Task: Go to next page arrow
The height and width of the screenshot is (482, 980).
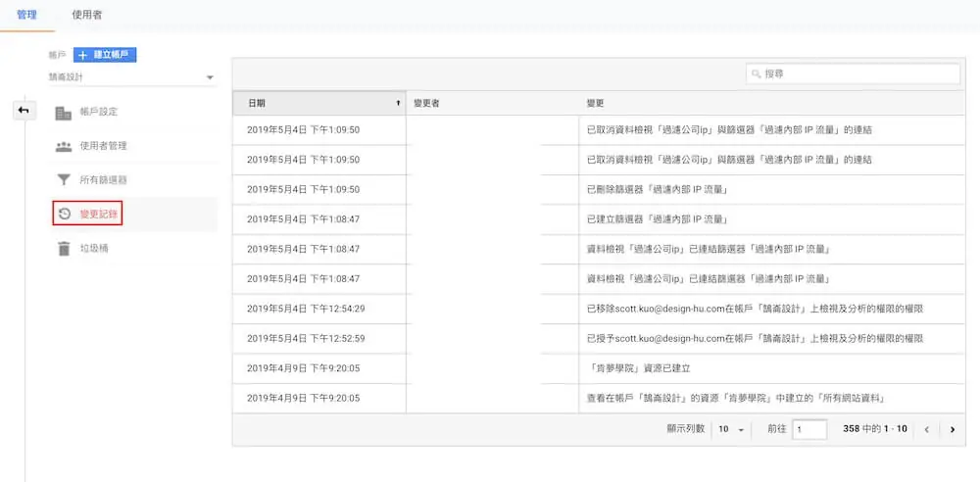Action: 952,429
